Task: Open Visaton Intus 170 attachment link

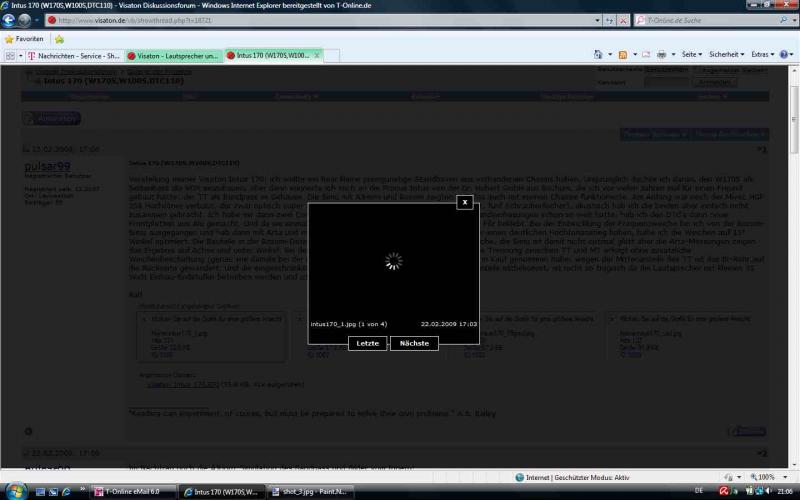Action: click(183, 385)
